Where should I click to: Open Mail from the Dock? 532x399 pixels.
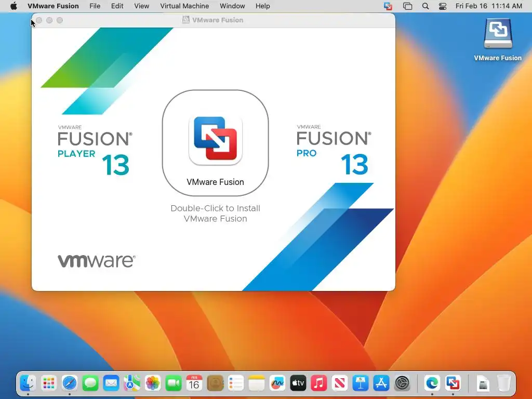pos(111,383)
